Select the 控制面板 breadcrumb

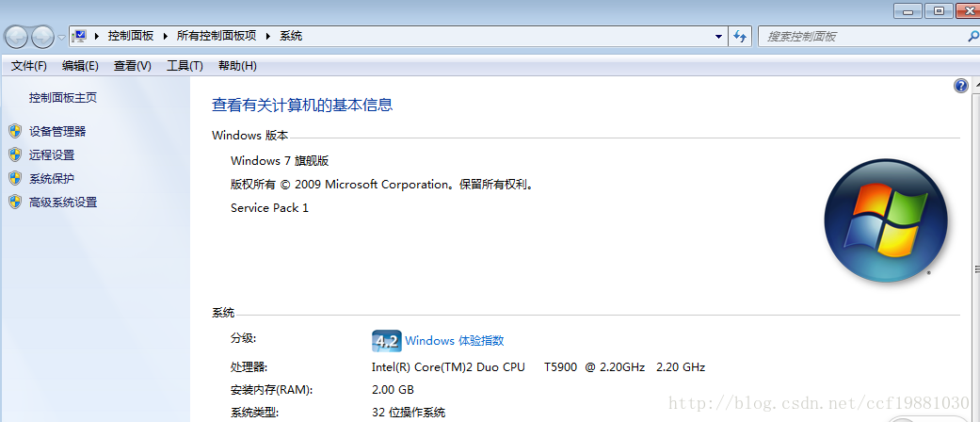(131, 36)
